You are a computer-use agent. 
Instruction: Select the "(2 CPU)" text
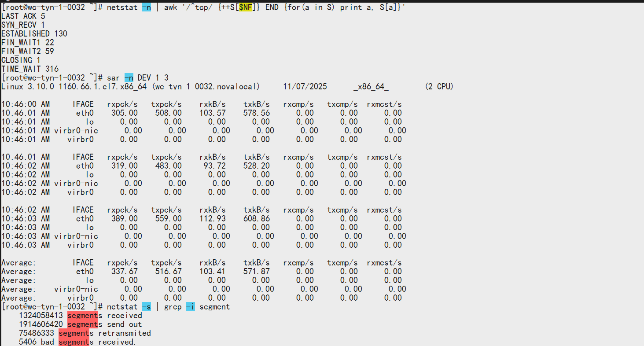[x=439, y=87]
